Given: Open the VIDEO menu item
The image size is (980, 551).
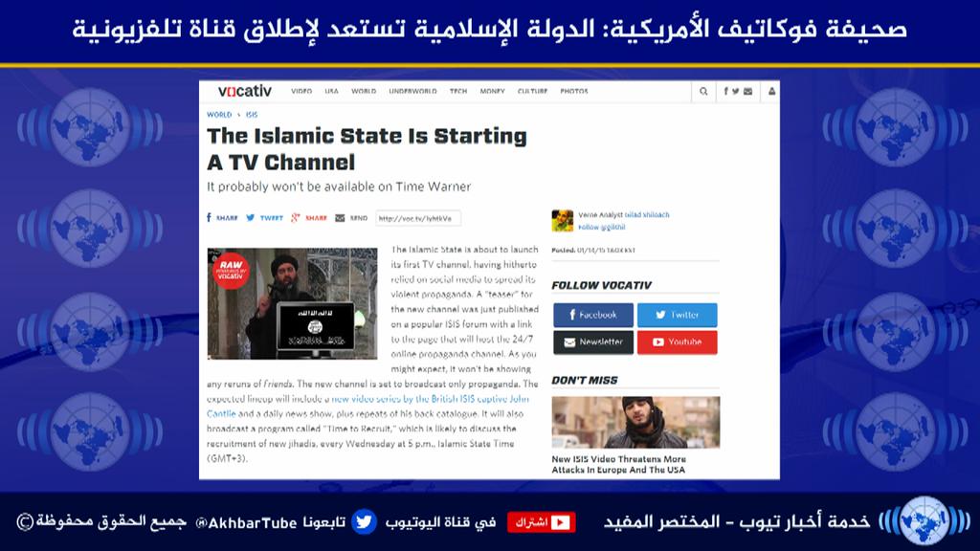Looking at the screenshot, I should tap(301, 91).
